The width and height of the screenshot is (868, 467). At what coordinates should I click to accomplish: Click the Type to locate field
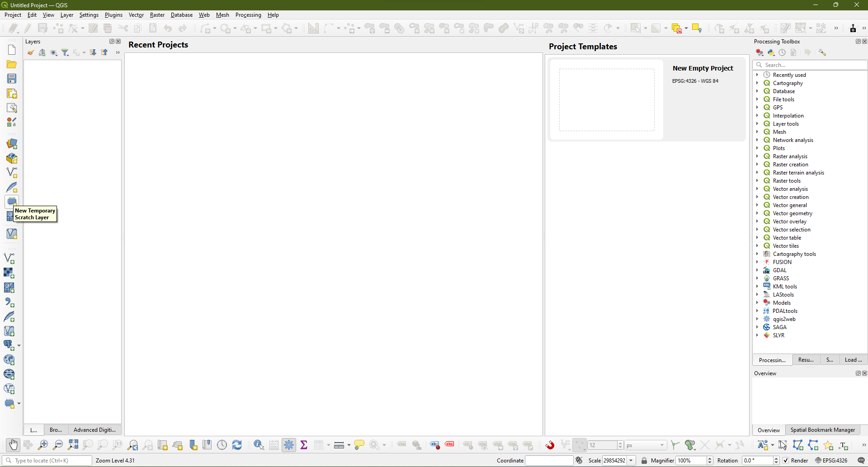pyautogui.click(x=47, y=460)
